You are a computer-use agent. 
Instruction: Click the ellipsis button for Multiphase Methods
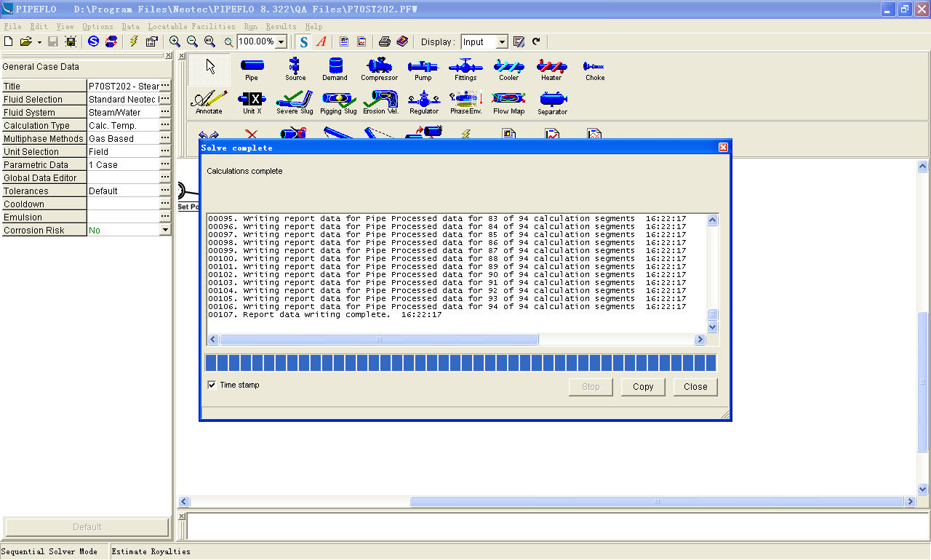(x=165, y=138)
